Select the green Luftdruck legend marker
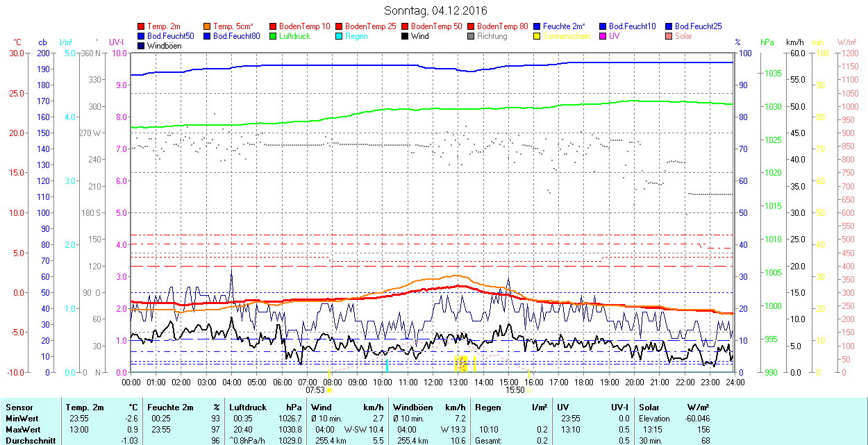 (274, 36)
